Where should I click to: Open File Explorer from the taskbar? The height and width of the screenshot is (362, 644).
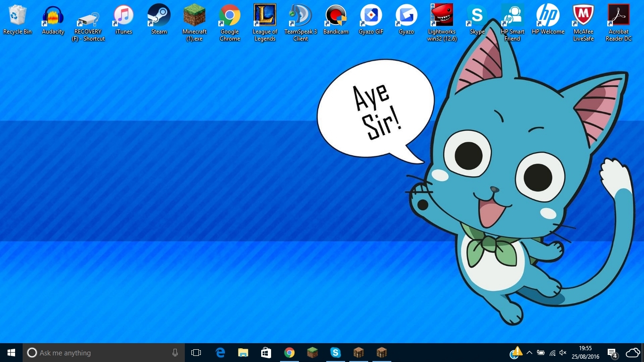243,353
